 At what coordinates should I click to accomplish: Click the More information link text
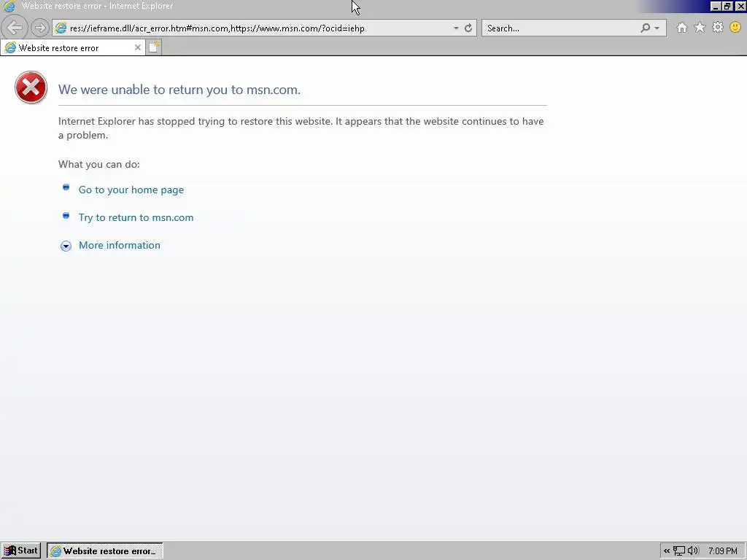point(119,245)
